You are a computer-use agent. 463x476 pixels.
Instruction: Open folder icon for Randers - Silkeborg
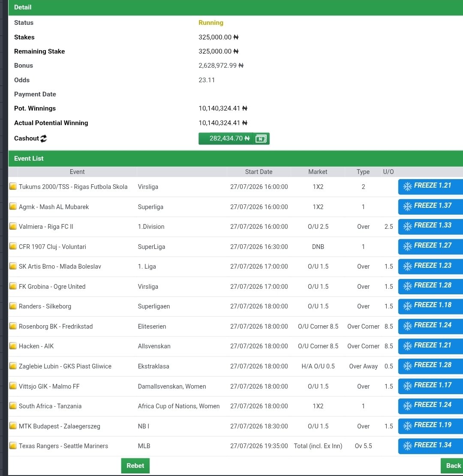tap(13, 306)
